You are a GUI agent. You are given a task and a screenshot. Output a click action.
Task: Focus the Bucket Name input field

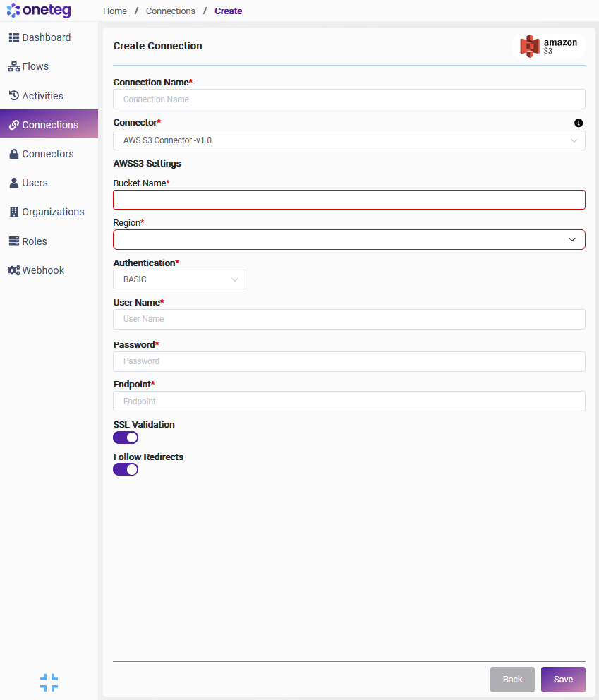pyautogui.click(x=349, y=200)
